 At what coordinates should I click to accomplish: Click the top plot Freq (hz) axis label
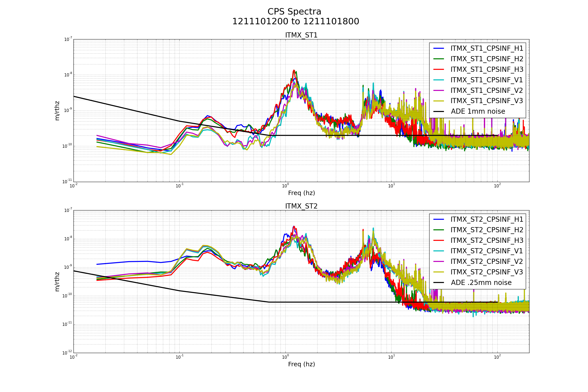pyautogui.click(x=301, y=193)
